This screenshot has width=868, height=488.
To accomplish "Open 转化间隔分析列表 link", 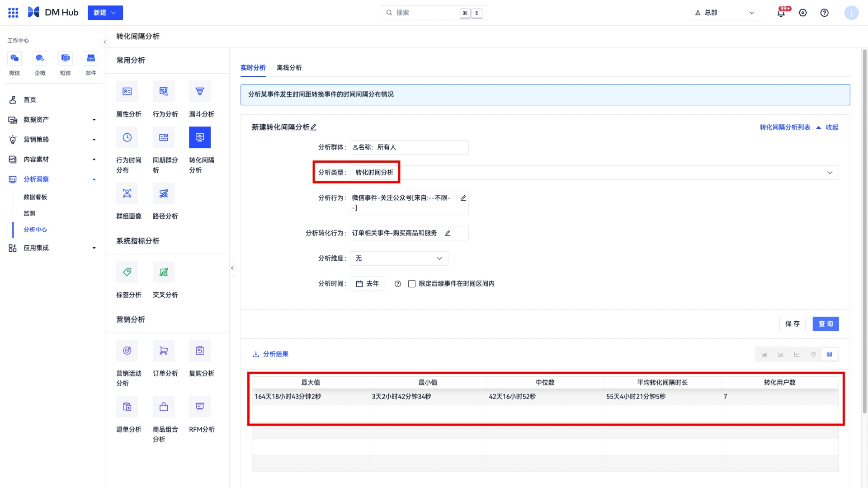I will (785, 127).
